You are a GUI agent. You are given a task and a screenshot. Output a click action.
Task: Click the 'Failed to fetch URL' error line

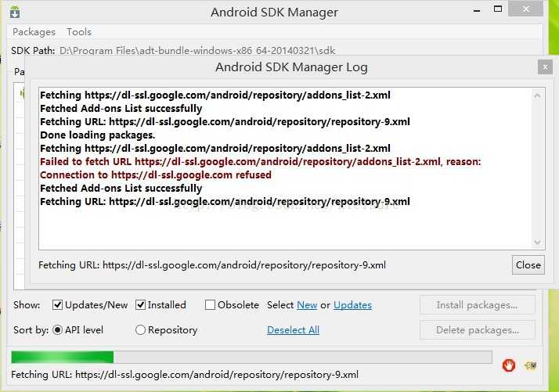[260, 162]
